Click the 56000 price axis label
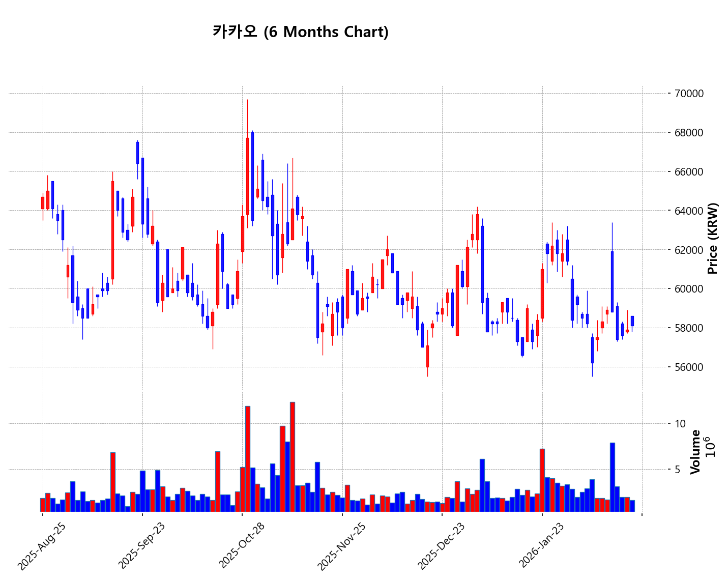 [x=689, y=367]
